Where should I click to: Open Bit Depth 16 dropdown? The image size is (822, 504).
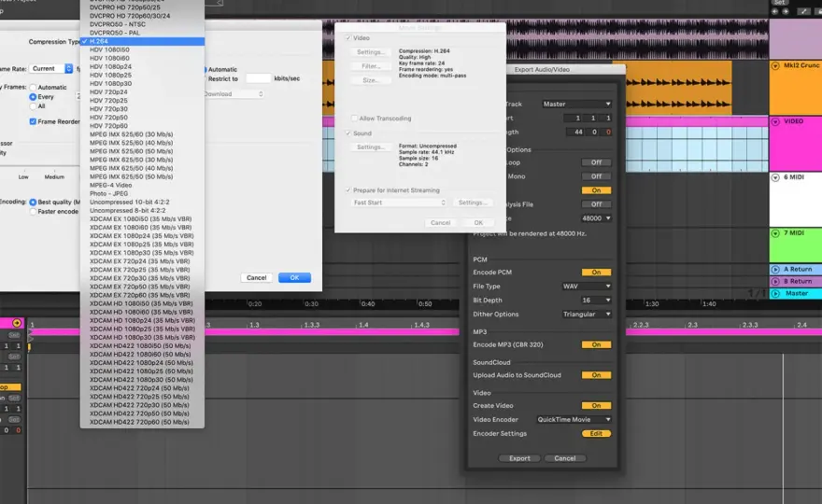[x=596, y=301]
